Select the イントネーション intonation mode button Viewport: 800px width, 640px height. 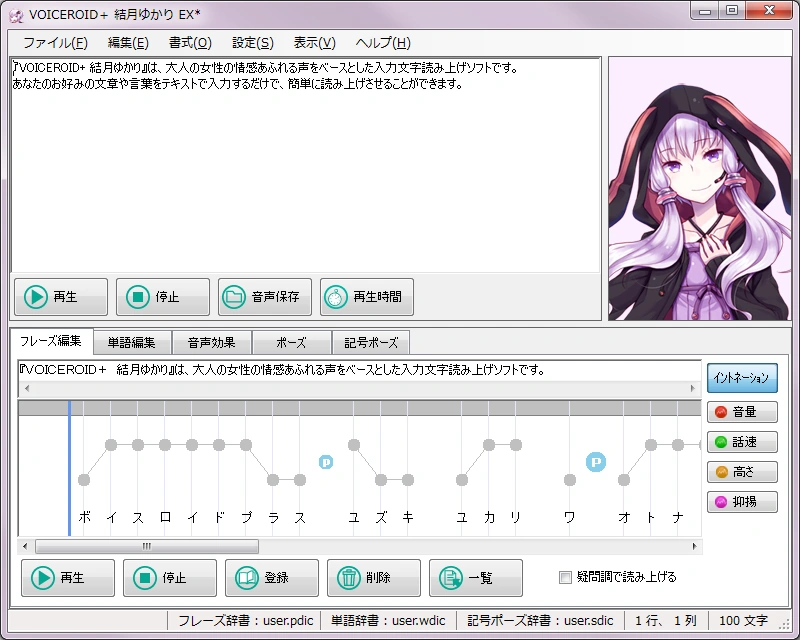pyautogui.click(x=742, y=378)
